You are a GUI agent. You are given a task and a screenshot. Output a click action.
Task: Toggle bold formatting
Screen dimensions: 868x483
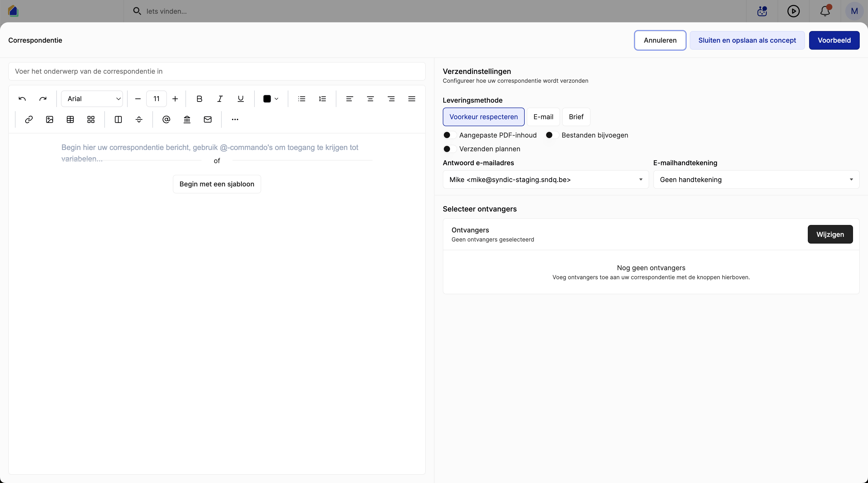199,99
